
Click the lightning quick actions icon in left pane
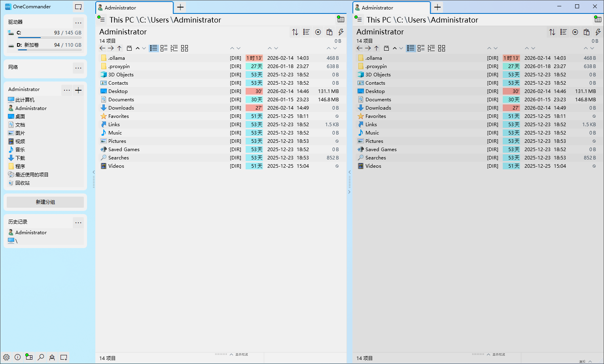click(341, 32)
